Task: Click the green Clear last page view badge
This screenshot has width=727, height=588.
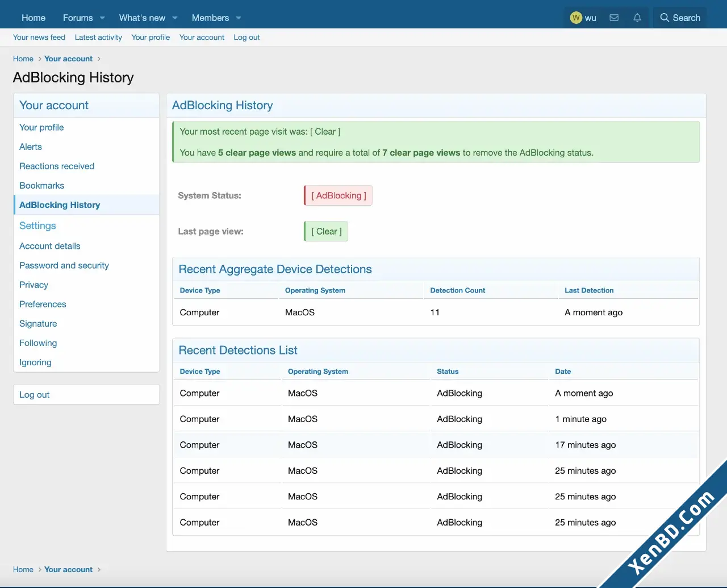Action: 326,231
